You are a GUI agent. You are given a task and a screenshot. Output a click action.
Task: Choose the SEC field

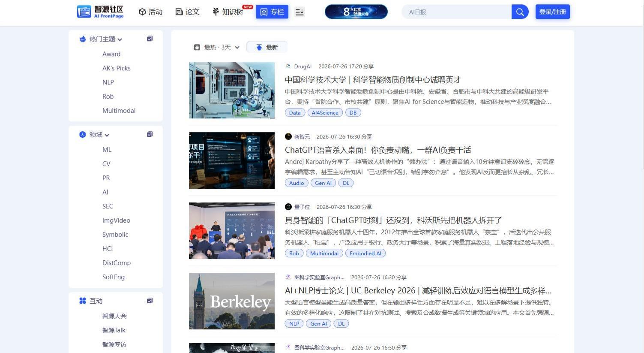tap(108, 206)
